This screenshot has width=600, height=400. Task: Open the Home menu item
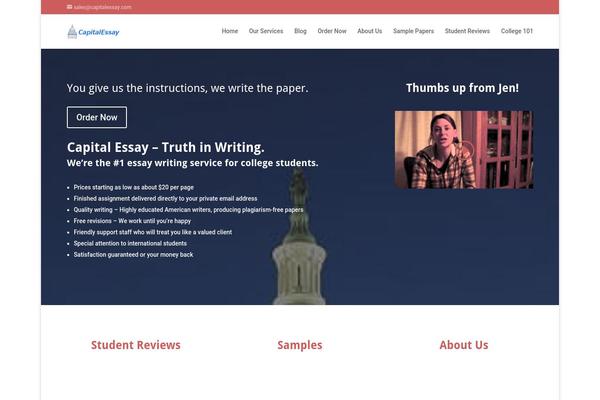point(230,31)
